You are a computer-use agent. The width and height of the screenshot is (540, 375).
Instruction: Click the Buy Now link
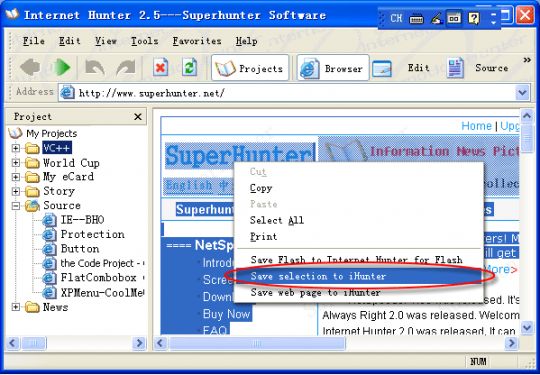pos(226,314)
